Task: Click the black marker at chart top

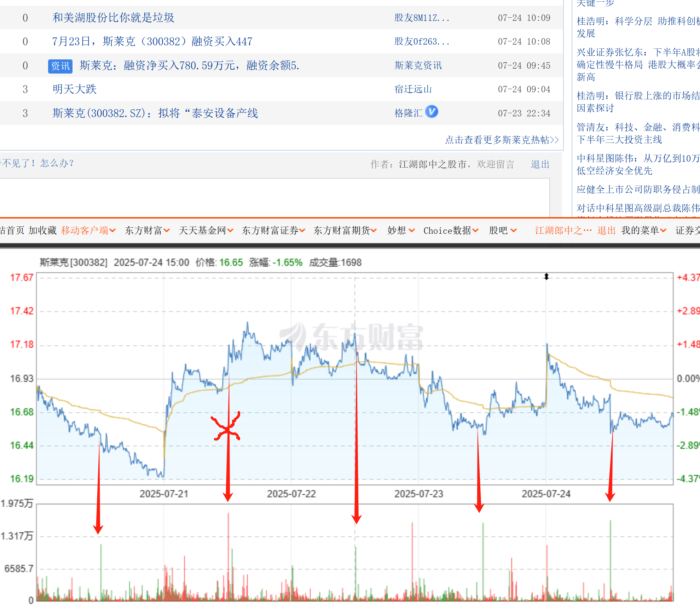Action: point(546,277)
